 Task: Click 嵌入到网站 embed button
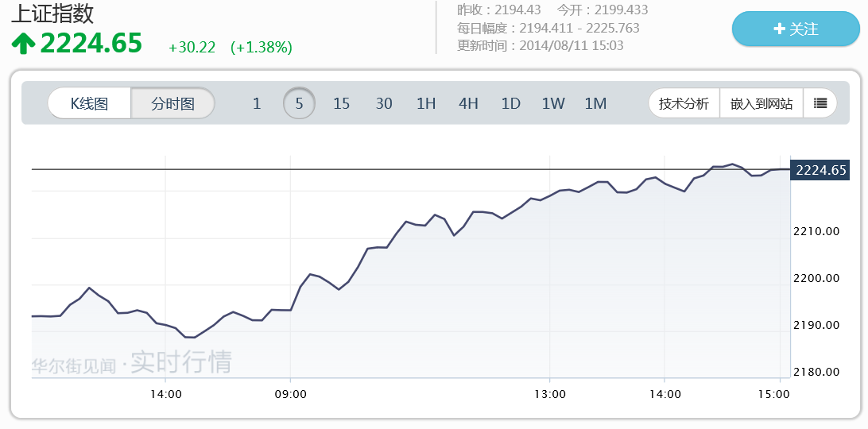click(x=761, y=103)
